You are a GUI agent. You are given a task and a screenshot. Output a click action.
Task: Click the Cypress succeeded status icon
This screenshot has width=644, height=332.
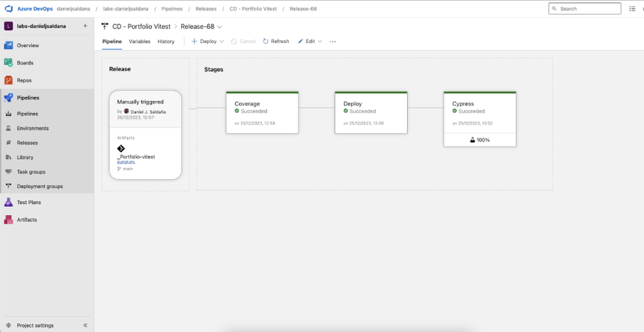coord(455,111)
